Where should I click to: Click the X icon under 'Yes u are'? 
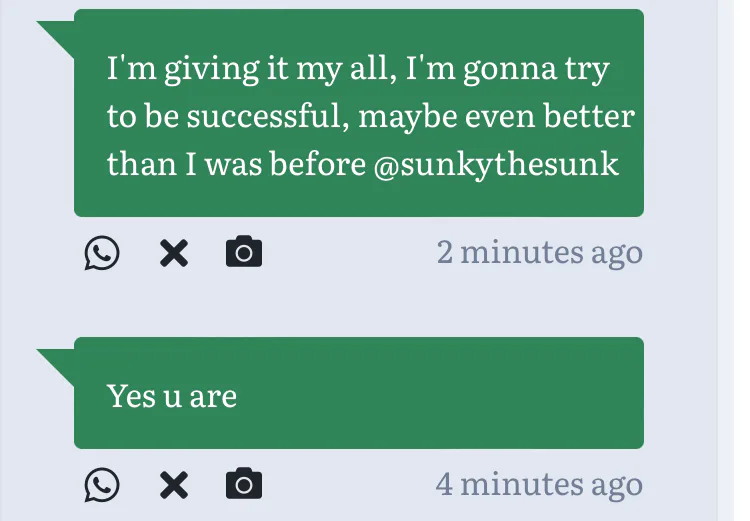[174, 485]
